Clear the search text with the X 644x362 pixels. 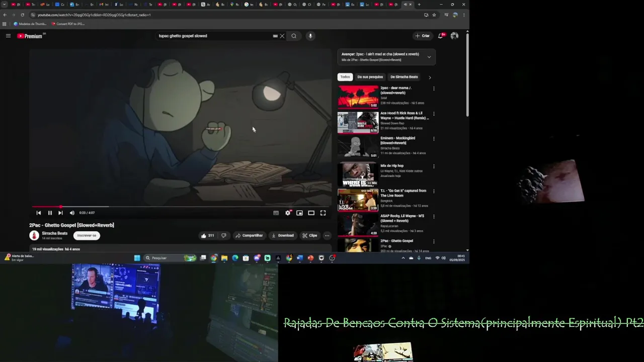pos(282,36)
